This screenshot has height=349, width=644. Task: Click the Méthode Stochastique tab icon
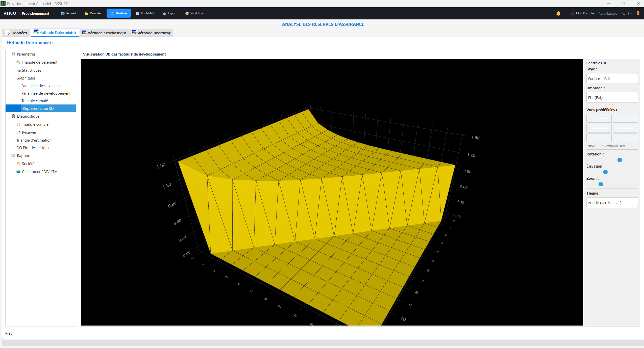85,33
